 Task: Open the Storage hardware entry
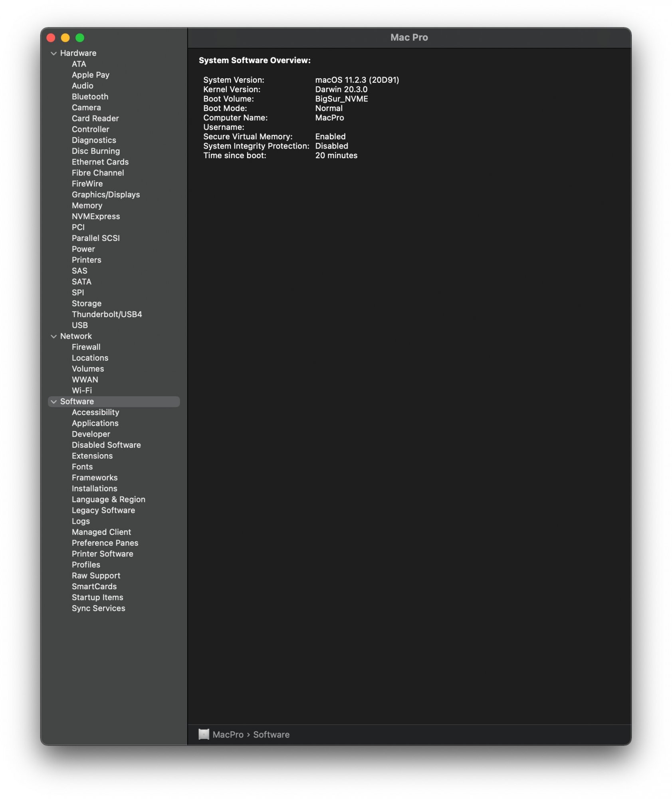tap(87, 303)
